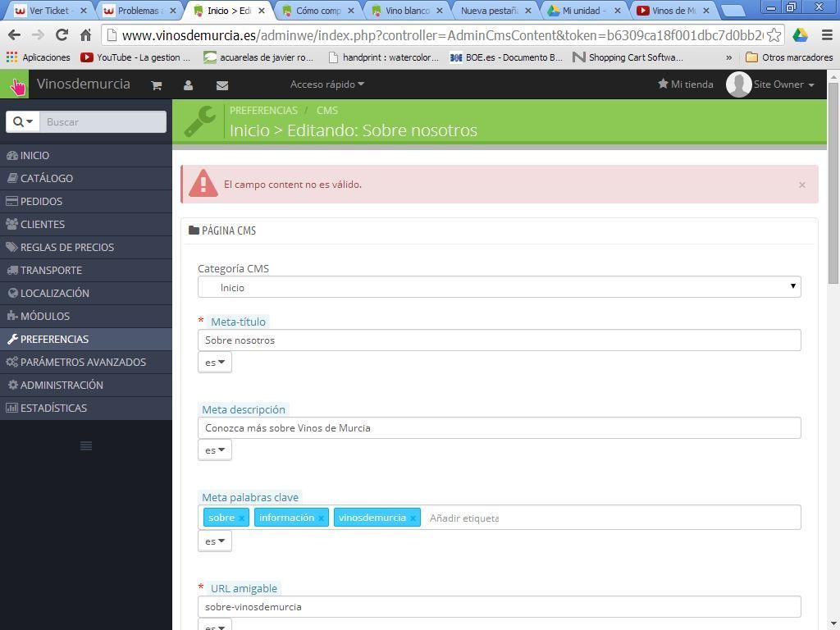The height and width of the screenshot is (630, 840).
Task: Dismiss the content error alert
Action: (x=802, y=185)
